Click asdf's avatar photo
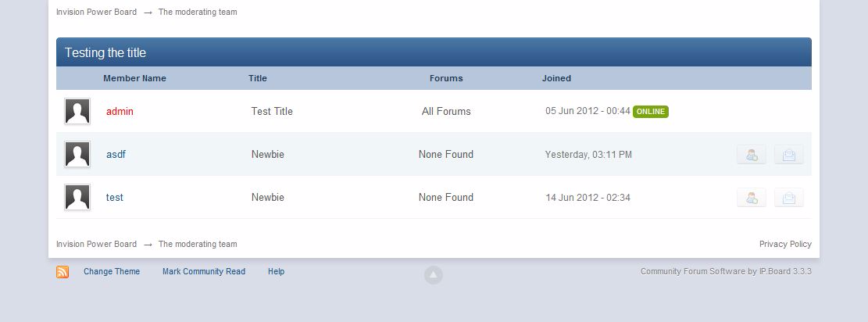The image size is (868, 322). tap(77, 155)
